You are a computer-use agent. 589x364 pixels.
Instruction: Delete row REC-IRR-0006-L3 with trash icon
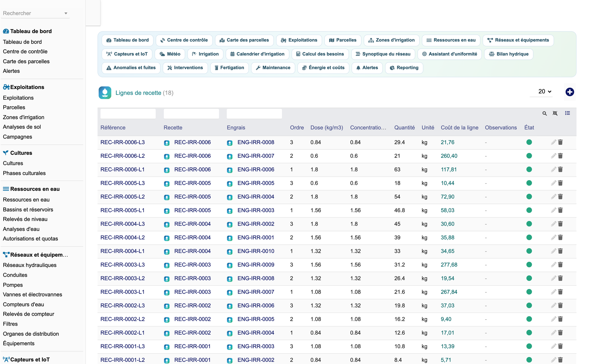(560, 142)
